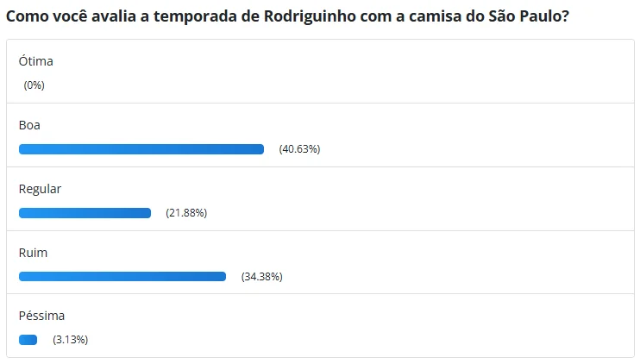640x364 pixels.
Task: Click the 3.13% percentage value
Action: (x=71, y=340)
